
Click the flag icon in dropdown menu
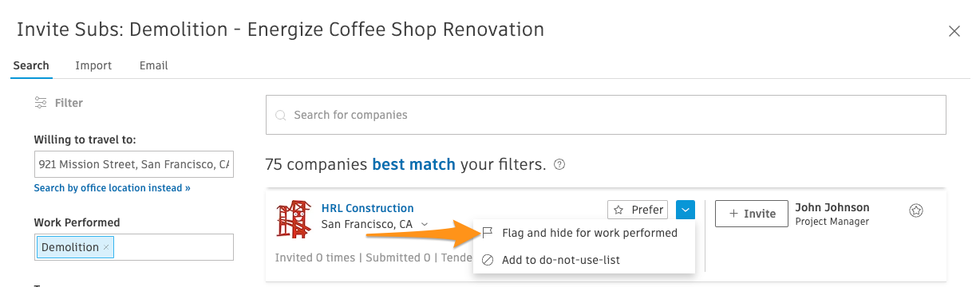point(488,233)
